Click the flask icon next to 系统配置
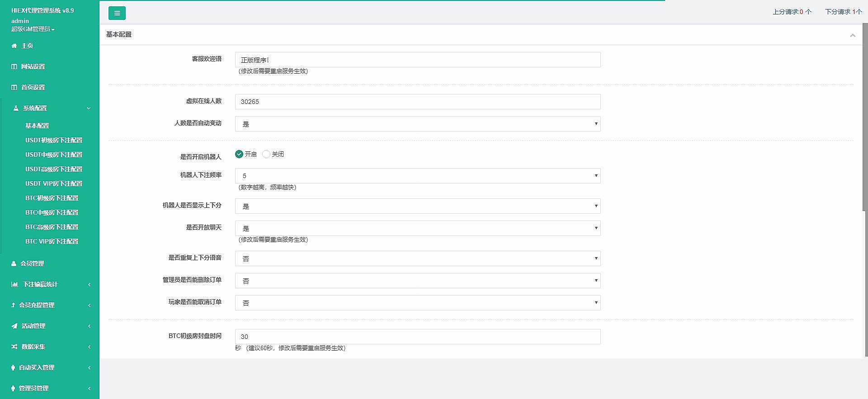868x399 pixels. click(x=16, y=108)
